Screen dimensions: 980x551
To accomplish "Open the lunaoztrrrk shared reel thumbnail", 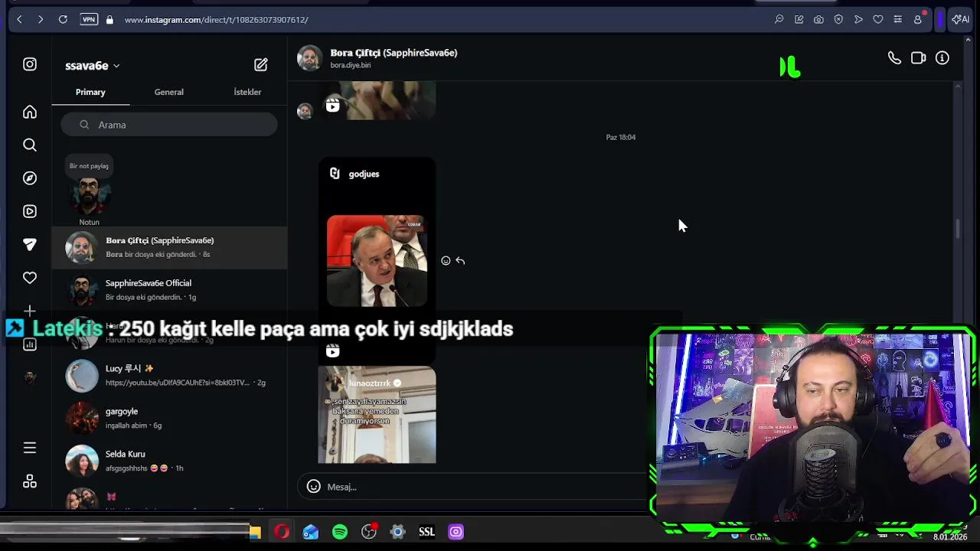I will click(x=377, y=415).
